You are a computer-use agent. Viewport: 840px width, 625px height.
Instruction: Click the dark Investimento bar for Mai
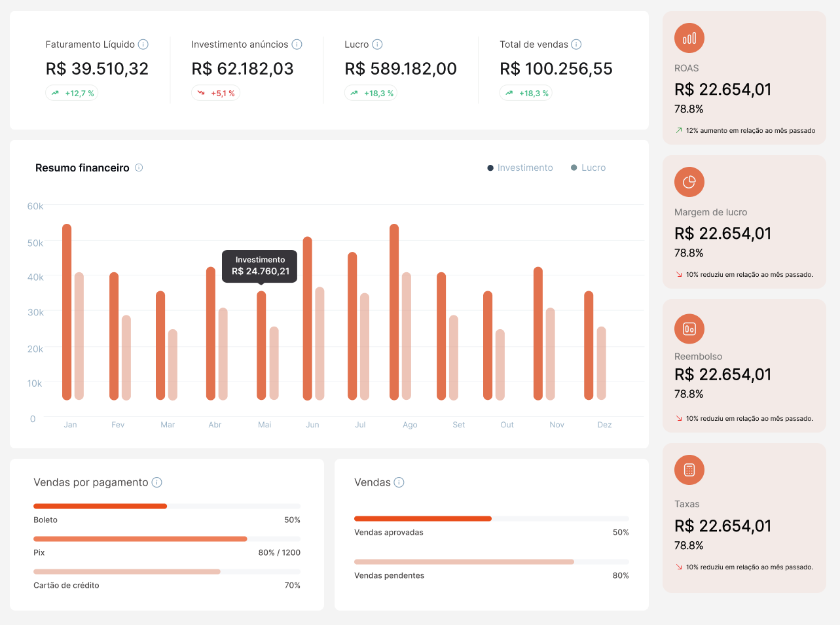pyautogui.click(x=261, y=346)
